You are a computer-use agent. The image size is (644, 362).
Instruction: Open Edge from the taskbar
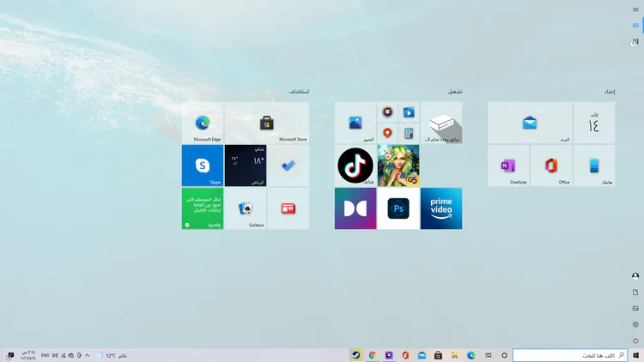point(471,355)
